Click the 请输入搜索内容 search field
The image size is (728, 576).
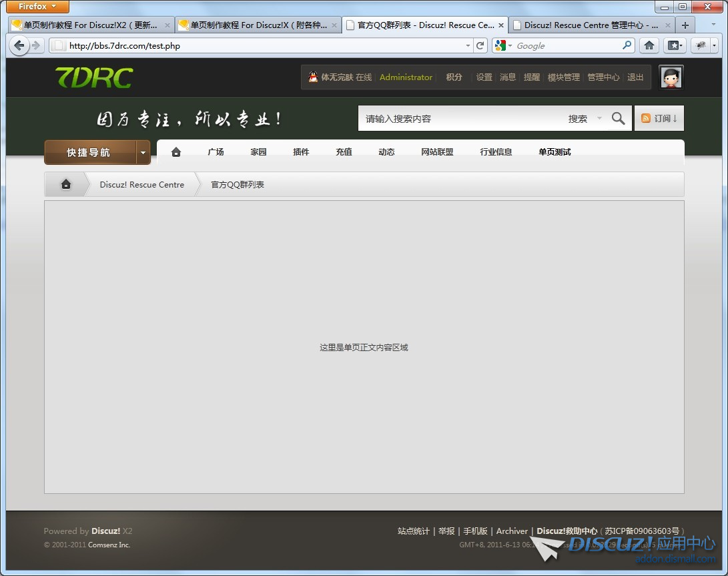coord(460,119)
